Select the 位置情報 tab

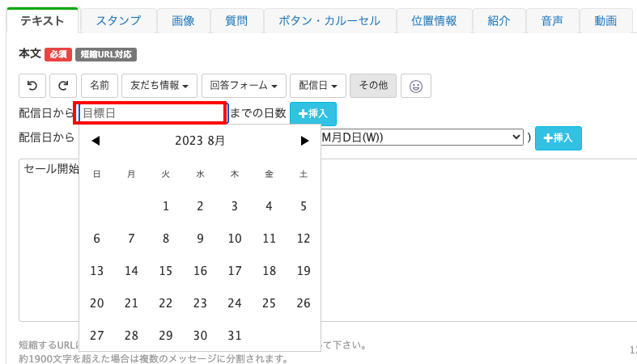[434, 21]
